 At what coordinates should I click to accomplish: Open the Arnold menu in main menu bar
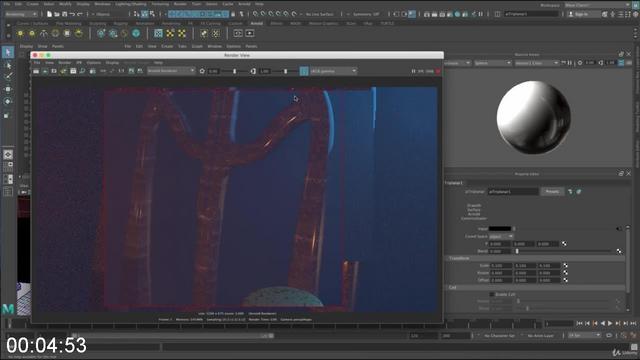click(x=244, y=4)
